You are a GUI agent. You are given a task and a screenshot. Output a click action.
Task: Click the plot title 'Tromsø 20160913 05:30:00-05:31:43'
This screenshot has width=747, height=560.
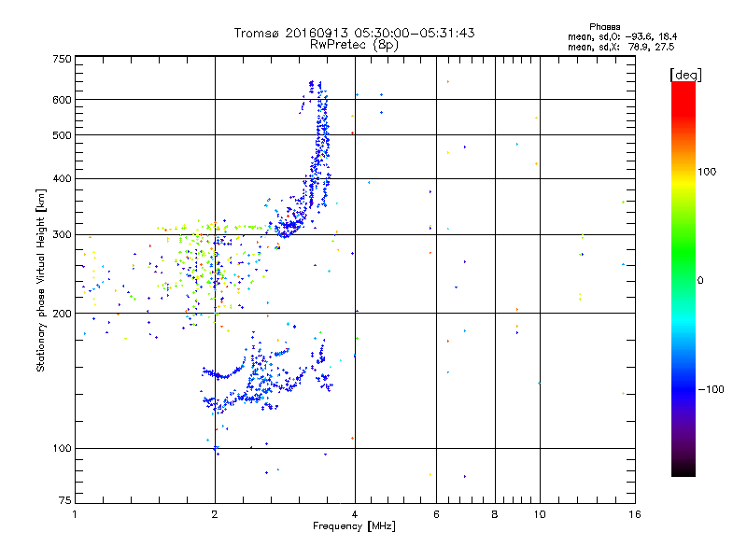point(354,33)
